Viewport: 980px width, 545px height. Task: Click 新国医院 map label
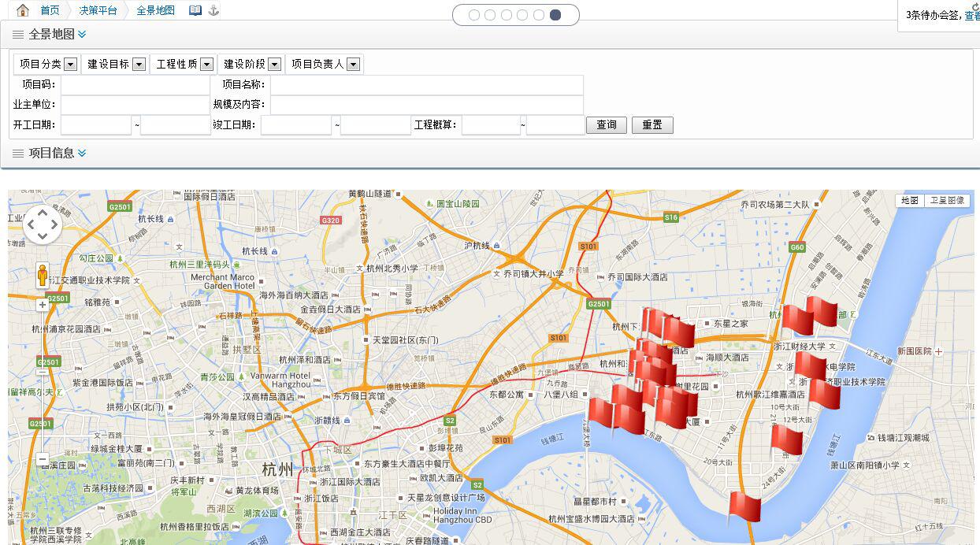915,351
